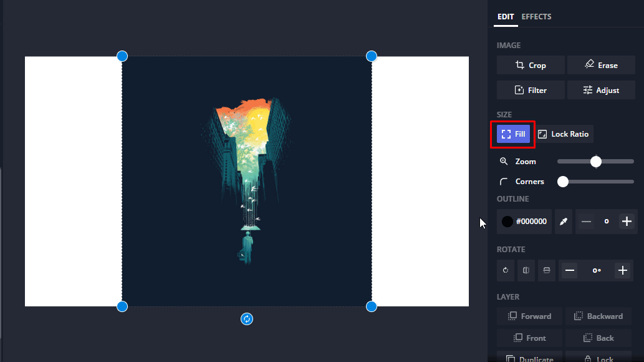Flip the image horizontally
Viewport: 644px width, 362px height.
tap(526, 270)
